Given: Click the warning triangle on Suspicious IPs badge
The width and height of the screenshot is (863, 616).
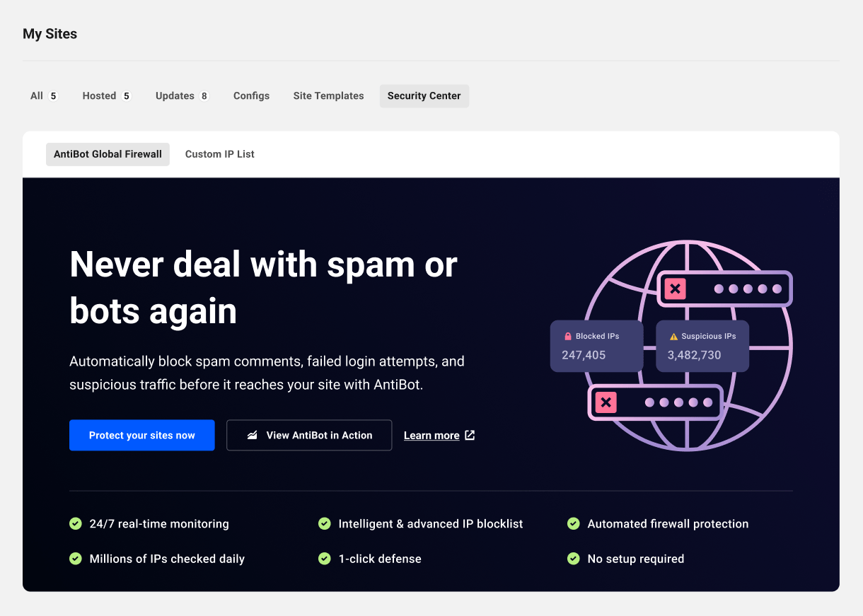Looking at the screenshot, I should 673,335.
